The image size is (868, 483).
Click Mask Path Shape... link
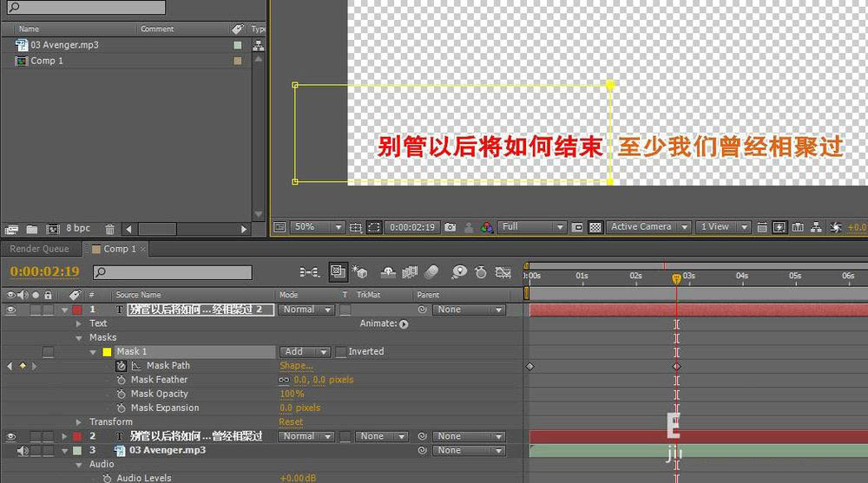[x=296, y=366]
